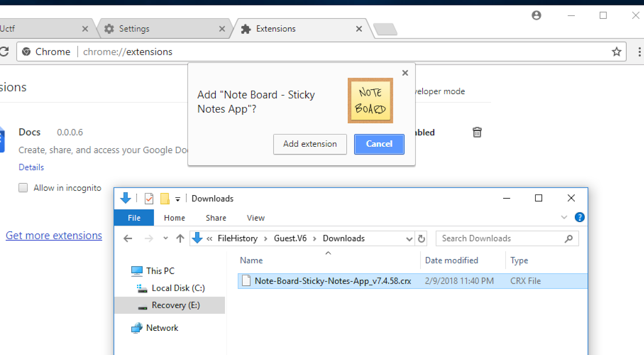Image resolution: width=644 pixels, height=355 pixels.
Task: Bookmark this page with the star icon
Action: tap(617, 52)
